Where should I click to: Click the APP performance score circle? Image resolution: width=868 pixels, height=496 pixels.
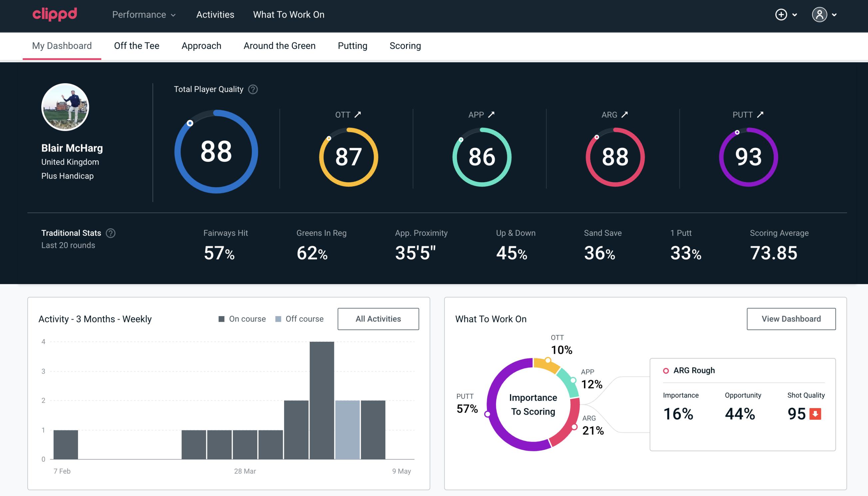tap(482, 155)
